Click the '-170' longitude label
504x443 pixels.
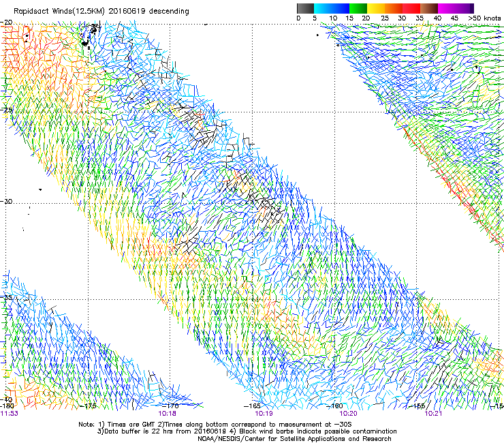point(170,406)
